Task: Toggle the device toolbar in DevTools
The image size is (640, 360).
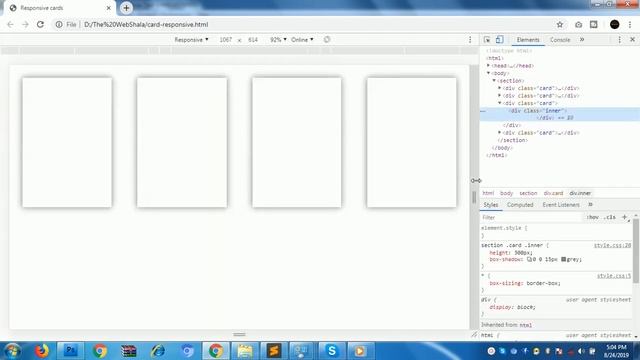Action: point(499,40)
